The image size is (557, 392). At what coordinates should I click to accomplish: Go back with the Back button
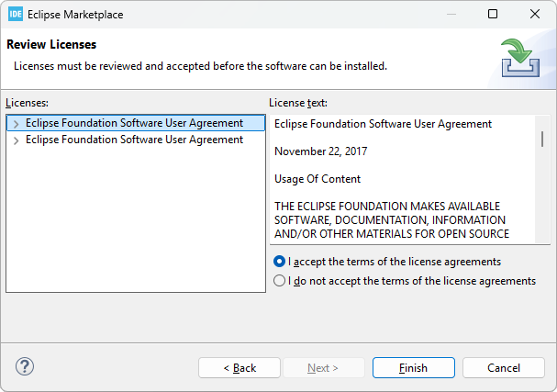240,368
